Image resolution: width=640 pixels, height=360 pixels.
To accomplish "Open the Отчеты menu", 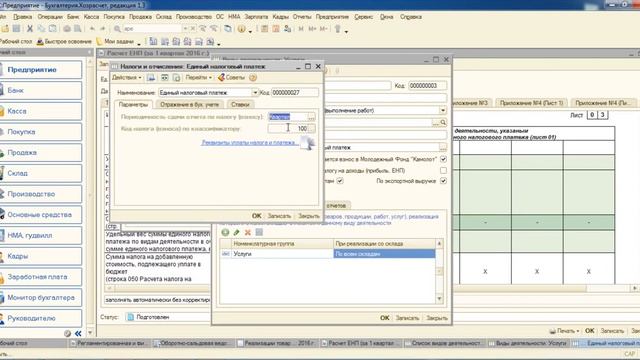I will coord(302,17).
